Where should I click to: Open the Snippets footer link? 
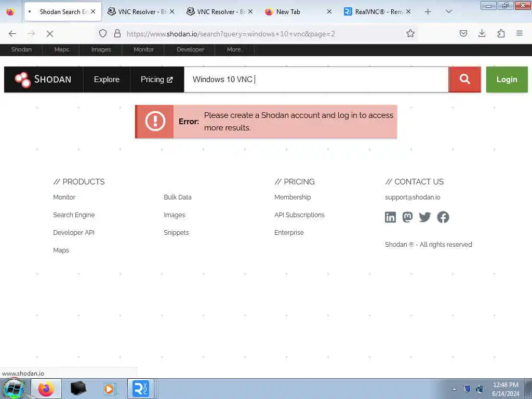176,232
